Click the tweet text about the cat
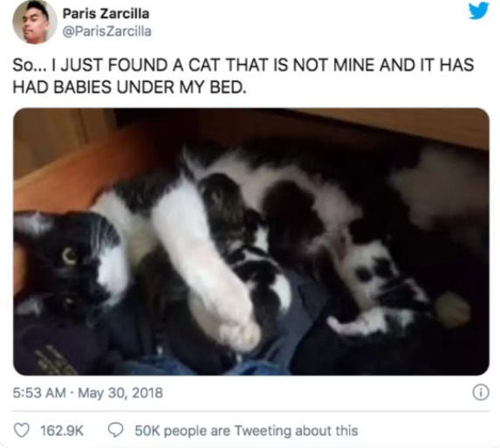Screen dimensions: 500x448 click(243, 76)
